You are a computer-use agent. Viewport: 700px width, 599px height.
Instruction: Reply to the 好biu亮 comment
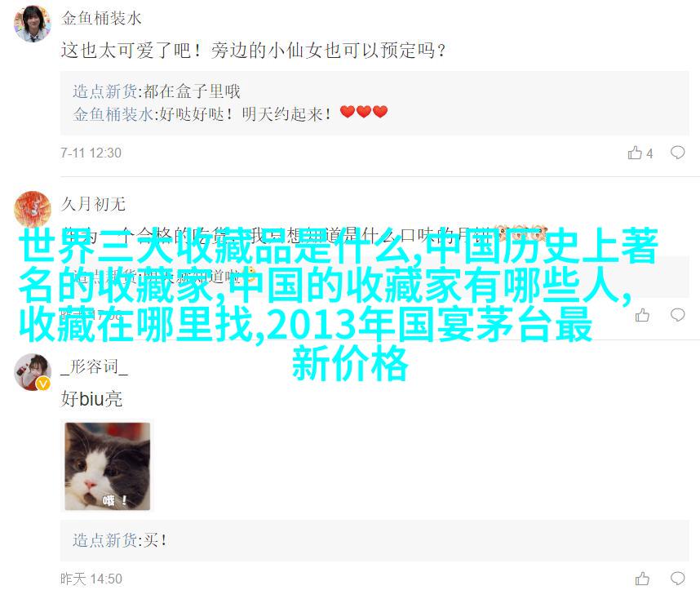[678, 579]
